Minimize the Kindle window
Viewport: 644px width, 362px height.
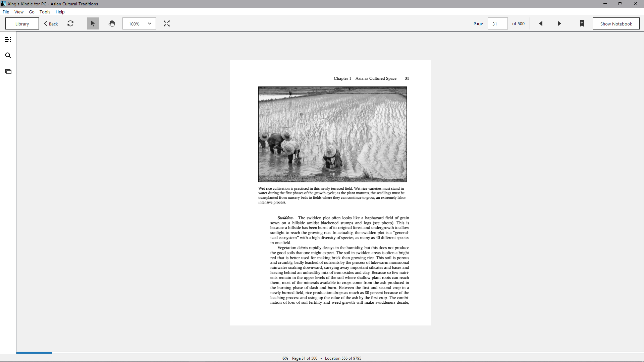coord(605,4)
